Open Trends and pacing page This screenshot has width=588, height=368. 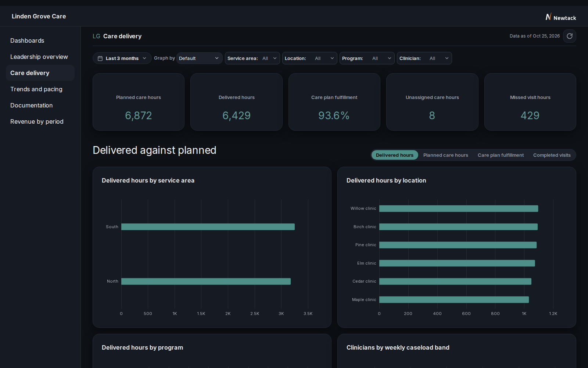pos(40,89)
